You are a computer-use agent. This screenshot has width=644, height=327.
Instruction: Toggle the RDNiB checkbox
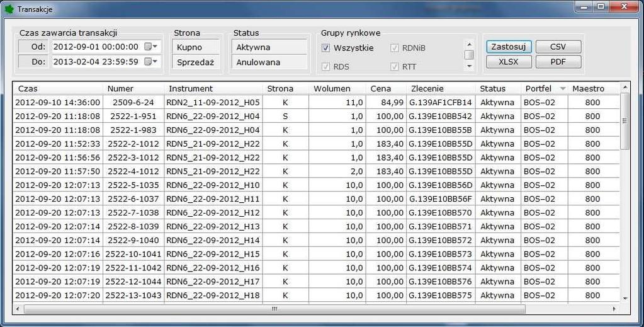click(x=394, y=48)
